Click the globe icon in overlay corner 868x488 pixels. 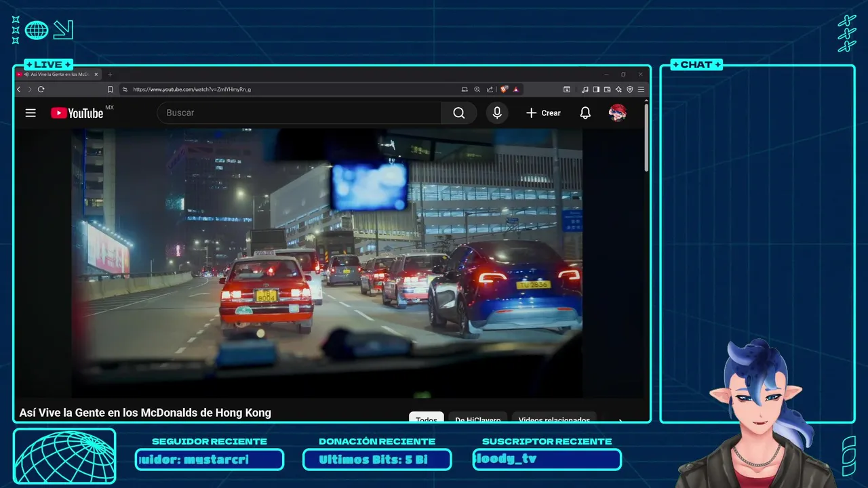point(37,30)
